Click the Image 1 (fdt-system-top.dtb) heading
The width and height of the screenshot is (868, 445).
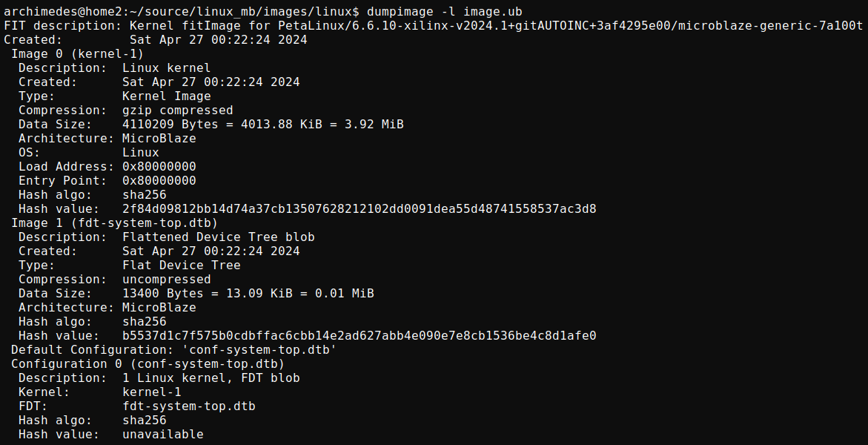(x=114, y=222)
